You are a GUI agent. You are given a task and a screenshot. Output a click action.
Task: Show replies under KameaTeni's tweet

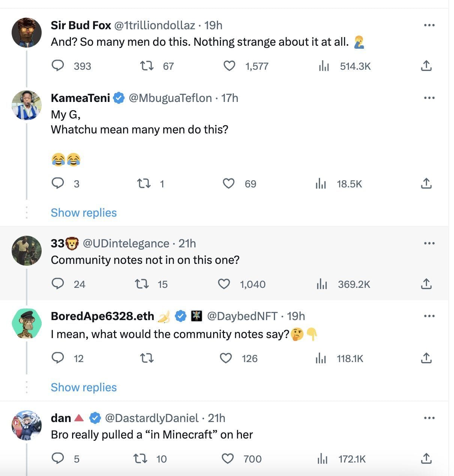point(84,213)
